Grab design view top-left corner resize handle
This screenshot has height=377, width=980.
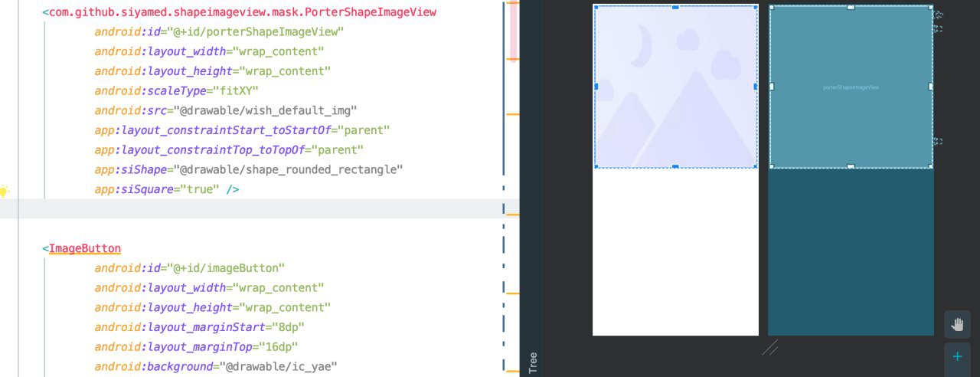point(596,7)
